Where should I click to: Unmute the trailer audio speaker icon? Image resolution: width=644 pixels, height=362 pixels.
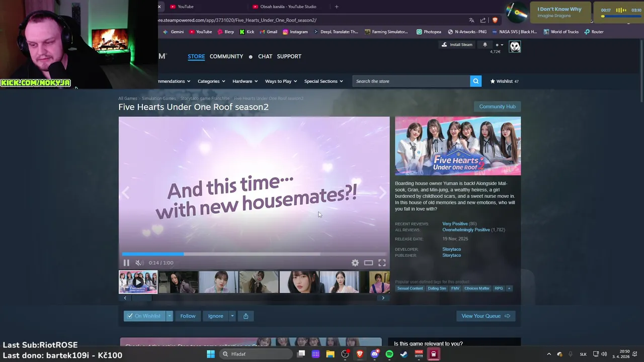click(139, 263)
